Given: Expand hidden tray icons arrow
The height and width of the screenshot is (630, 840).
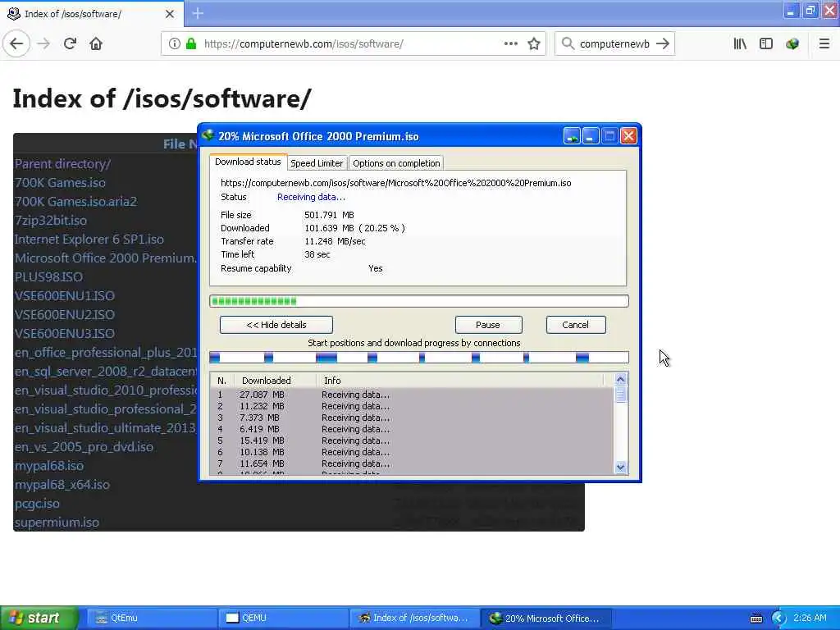Looking at the screenshot, I should 779,619.
